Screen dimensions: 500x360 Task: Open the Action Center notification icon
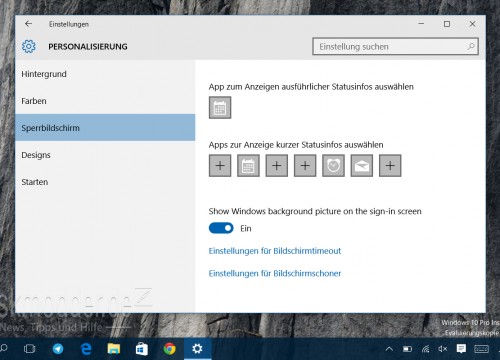click(x=461, y=349)
